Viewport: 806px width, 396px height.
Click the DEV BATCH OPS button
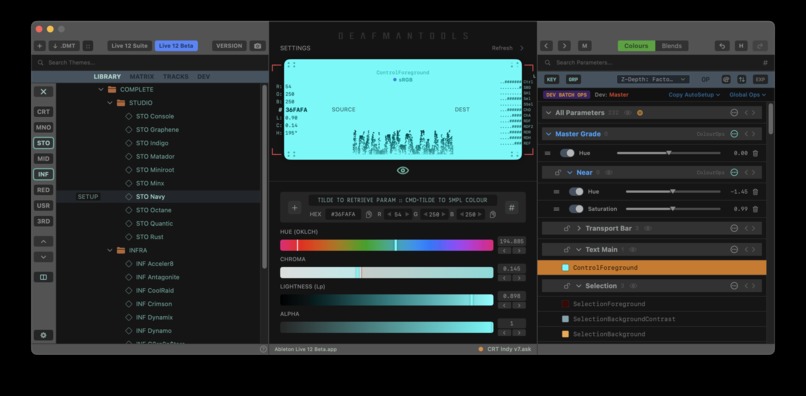(x=566, y=95)
